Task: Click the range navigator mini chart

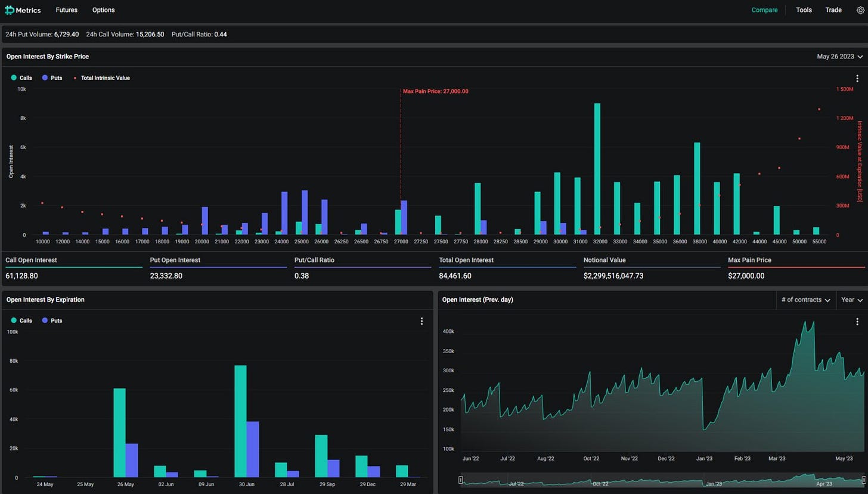Action: click(x=662, y=480)
